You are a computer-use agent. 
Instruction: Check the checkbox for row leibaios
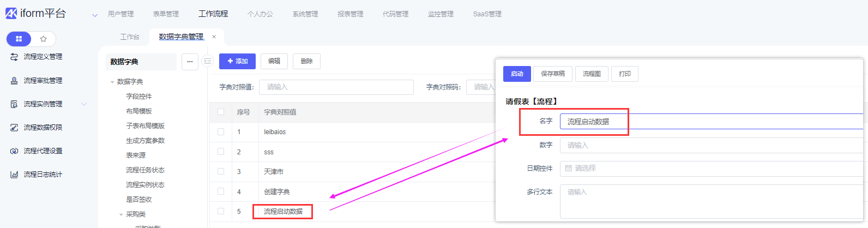tap(221, 131)
